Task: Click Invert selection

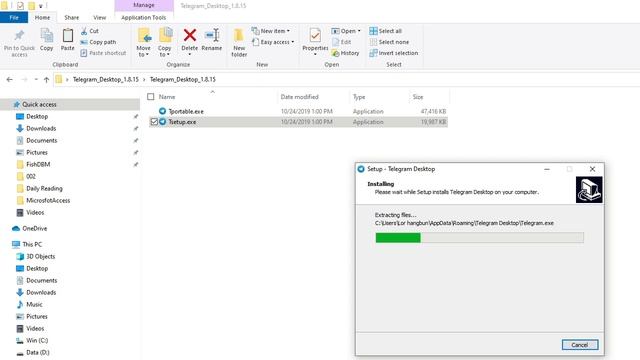Action: coord(394,53)
